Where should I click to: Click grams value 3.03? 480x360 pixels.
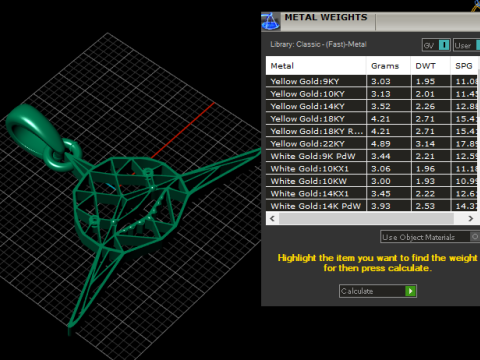pos(381,81)
